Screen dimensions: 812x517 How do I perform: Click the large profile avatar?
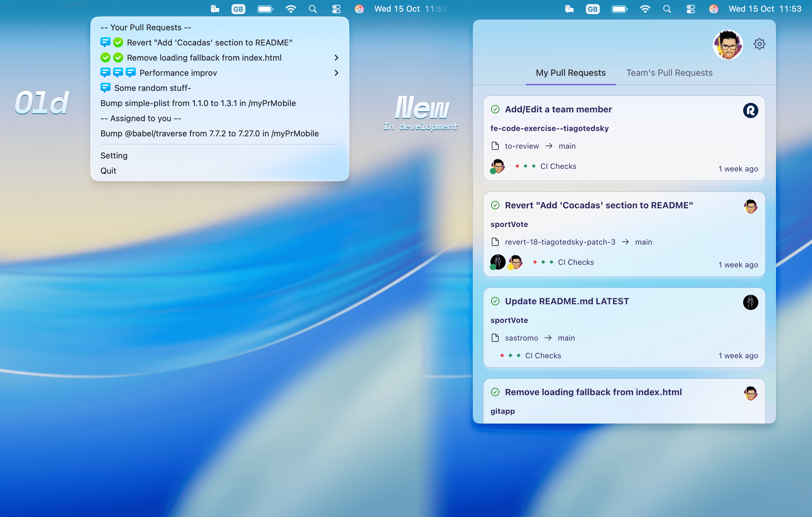click(728, 45)
